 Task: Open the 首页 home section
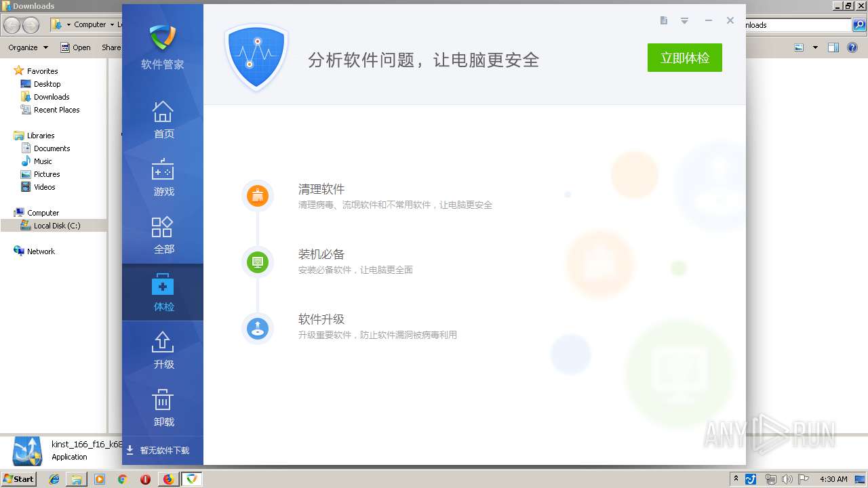click(x=163, y=119)
